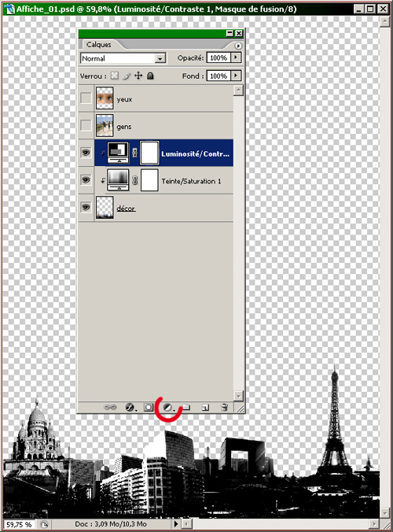393x532 pixels.
Task: Click the décor layer thumbnail
Action: tap(105, 207)
